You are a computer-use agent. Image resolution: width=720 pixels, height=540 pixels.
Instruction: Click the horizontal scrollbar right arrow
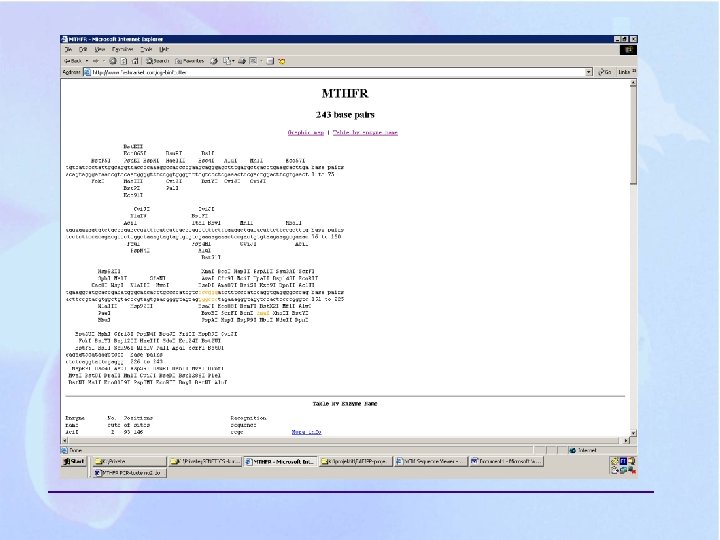(x=626, y=440)
